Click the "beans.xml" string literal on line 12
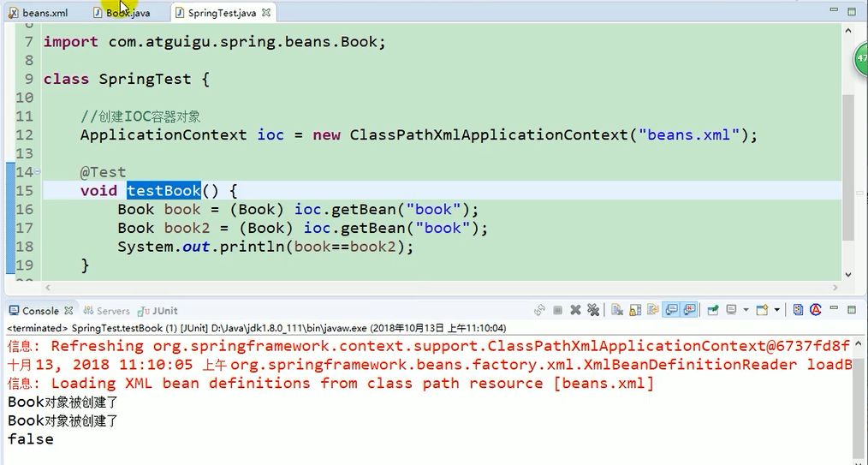868x465 pixels. pyautogui.click(x=688, y=135)
